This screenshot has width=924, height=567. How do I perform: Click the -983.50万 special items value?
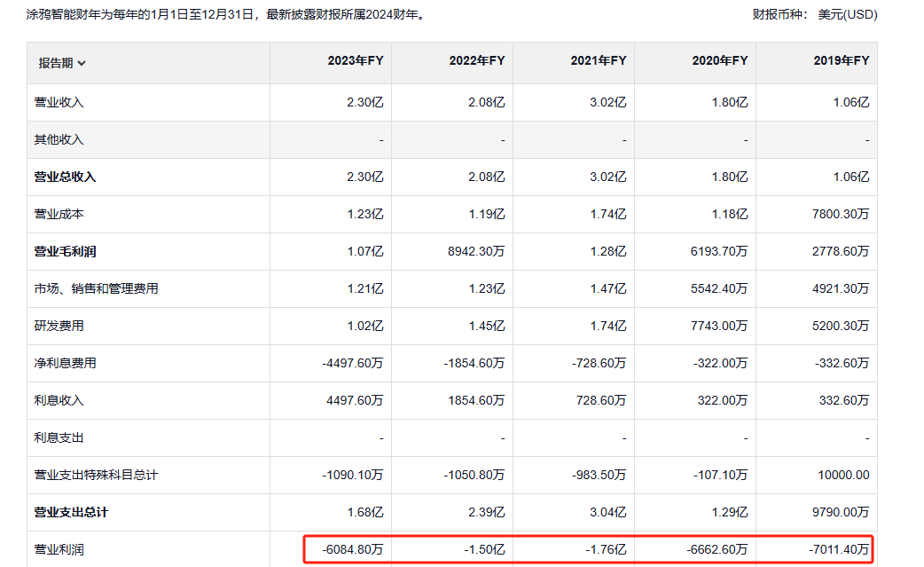click(x=599, y=475)
